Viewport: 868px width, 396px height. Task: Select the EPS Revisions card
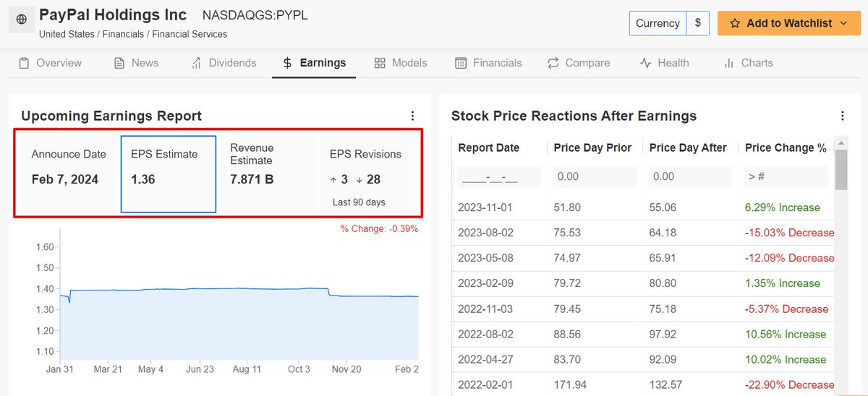367,173
